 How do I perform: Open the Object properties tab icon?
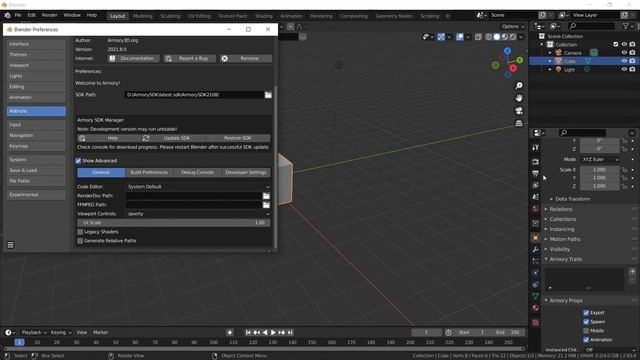(x=536, y=238)
